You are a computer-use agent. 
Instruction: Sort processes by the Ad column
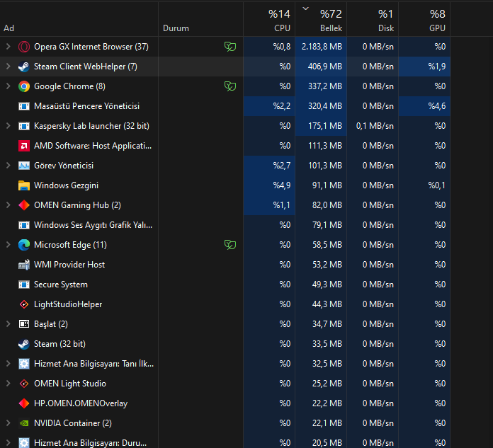click(79, 19)
